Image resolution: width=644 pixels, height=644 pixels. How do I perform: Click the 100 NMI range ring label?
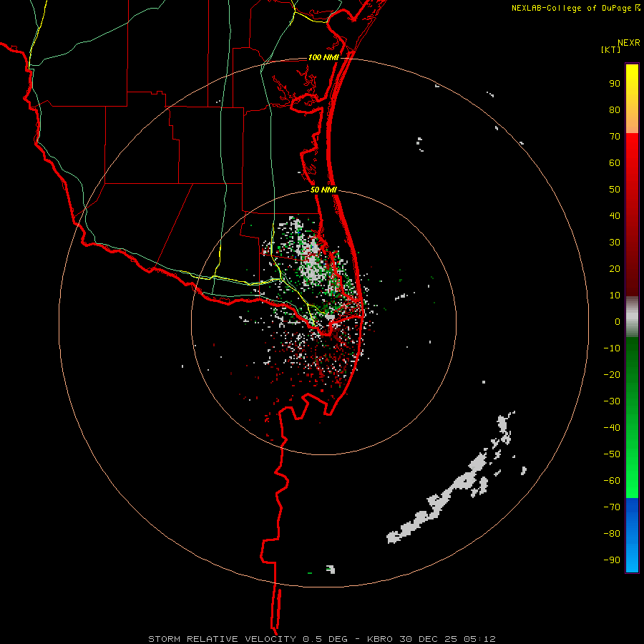pos(323,57)
